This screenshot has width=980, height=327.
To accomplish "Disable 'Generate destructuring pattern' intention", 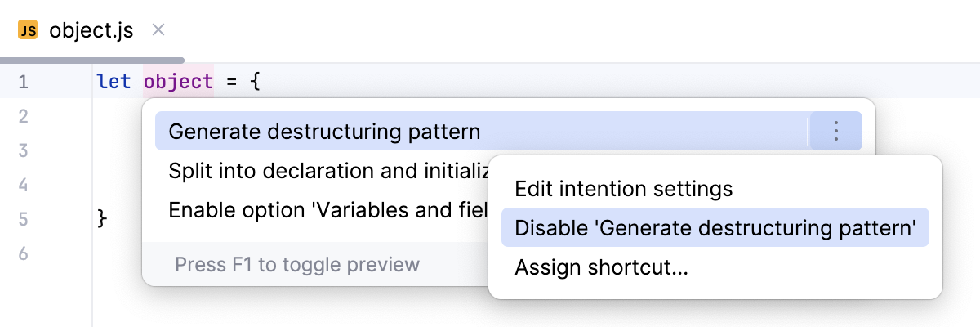I will (715, 228).
